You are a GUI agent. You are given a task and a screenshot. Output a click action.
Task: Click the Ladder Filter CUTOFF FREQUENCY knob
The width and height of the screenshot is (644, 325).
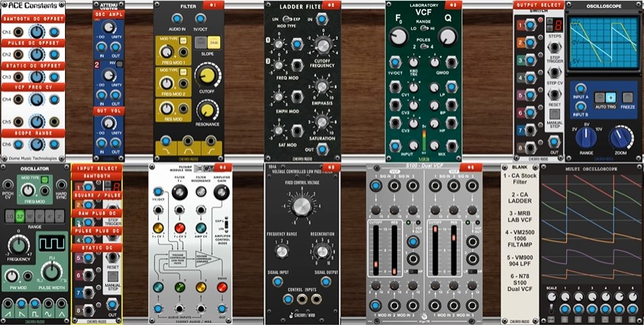(x=323, y=45)
